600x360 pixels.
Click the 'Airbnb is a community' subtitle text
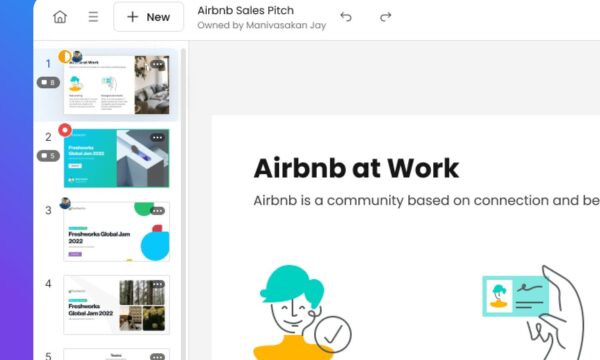[426, 200]
